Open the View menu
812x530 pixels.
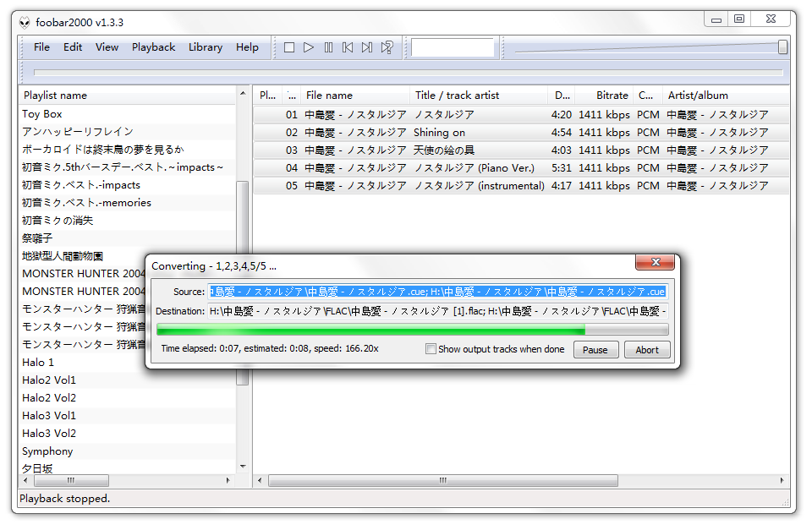point(107,47)
